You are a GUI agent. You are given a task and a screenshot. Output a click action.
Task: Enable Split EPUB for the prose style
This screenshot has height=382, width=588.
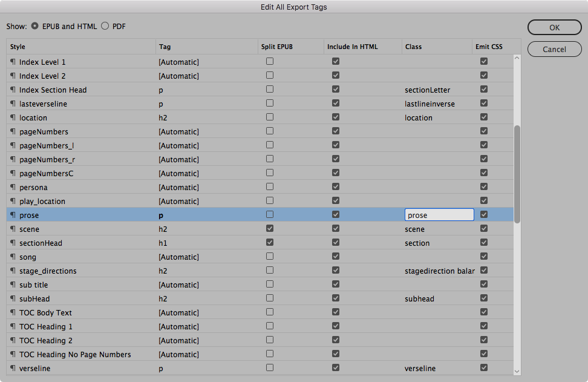pyautogui.click(x=270, y=214)
